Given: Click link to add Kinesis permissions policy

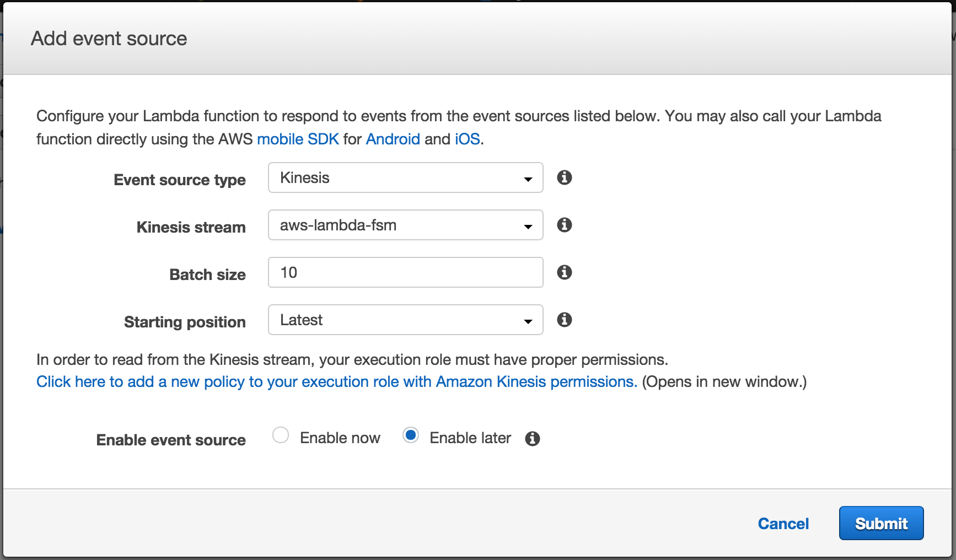Looking at the screenshot, I should coord(337,381).
